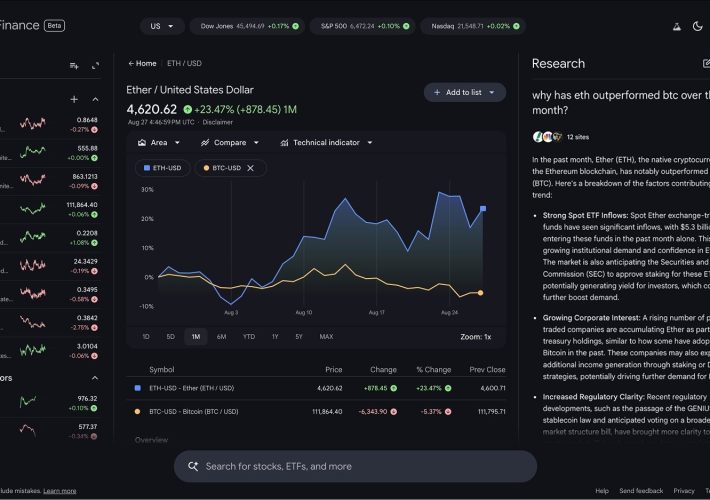Select the MAX time range
This screenshot has height=500, width=710.
point(326,337)
